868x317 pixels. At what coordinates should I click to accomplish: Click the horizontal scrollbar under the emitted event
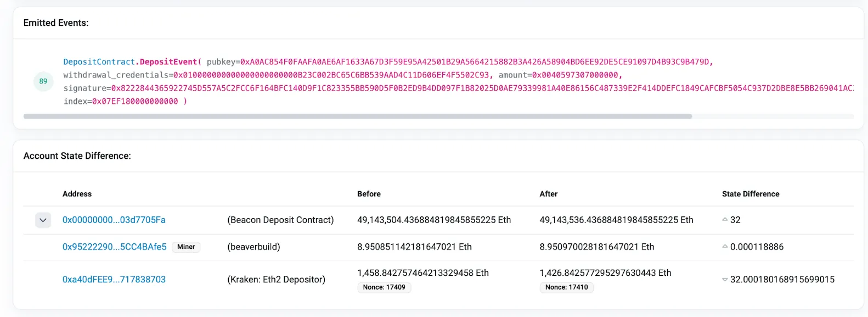pos(357,116)
